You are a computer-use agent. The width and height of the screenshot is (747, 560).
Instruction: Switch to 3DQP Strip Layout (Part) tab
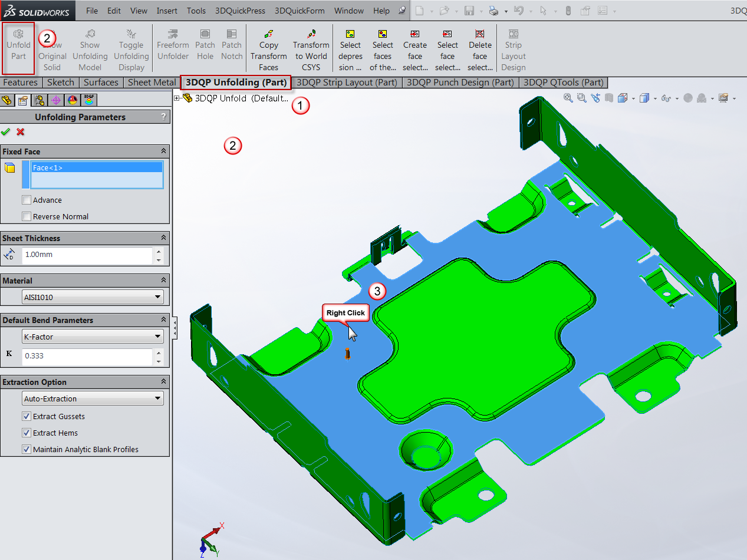tap(347, 83)
